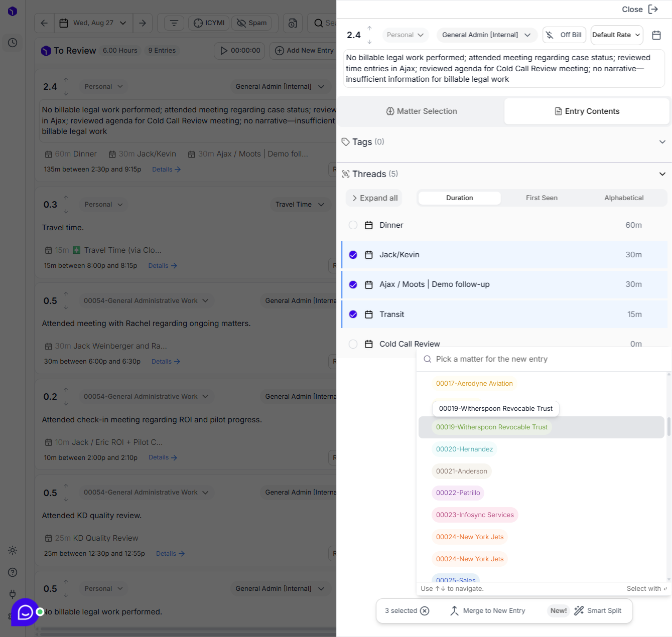Click the Pick a matter search field
Image resolution: width=672 pixels, height=637 pixels.
(x=544, y=359)
